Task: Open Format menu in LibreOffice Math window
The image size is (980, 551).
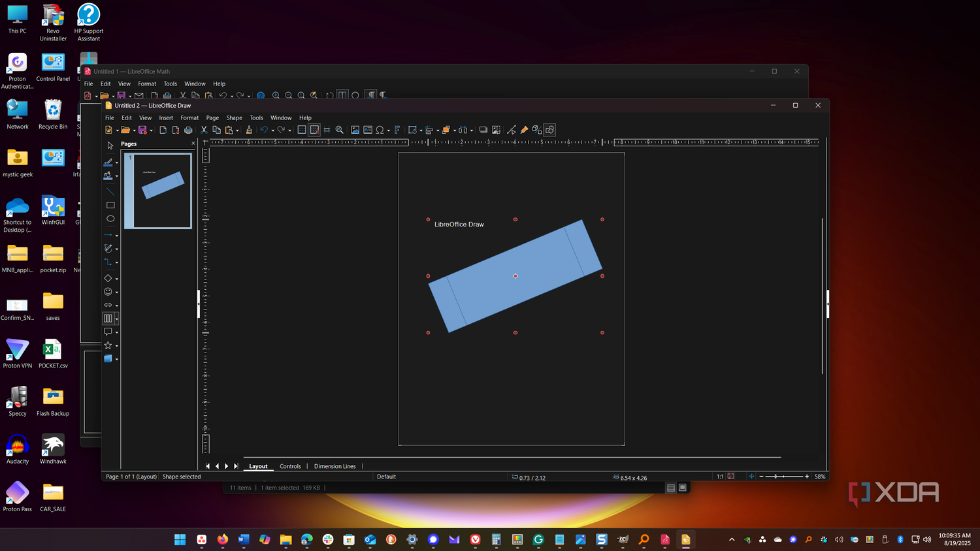Action: click(147, 84)
